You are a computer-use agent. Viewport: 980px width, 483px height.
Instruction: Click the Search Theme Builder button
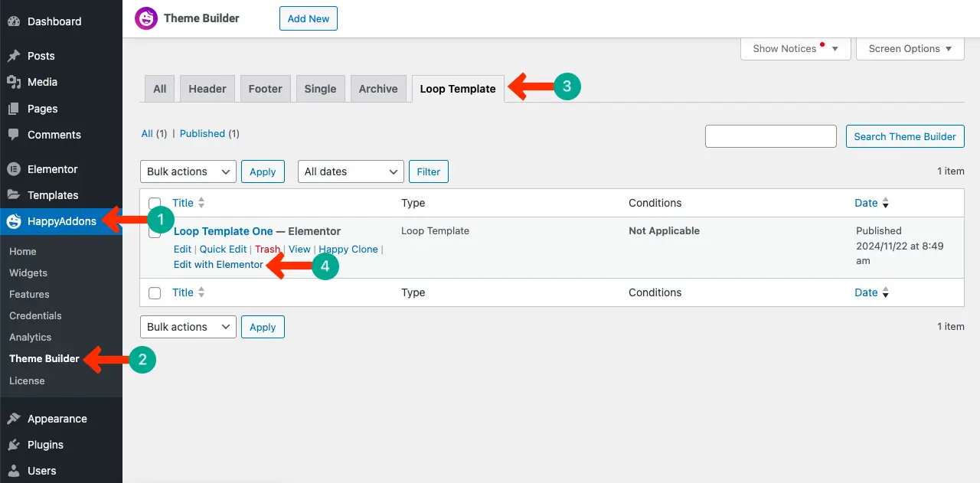904,136
